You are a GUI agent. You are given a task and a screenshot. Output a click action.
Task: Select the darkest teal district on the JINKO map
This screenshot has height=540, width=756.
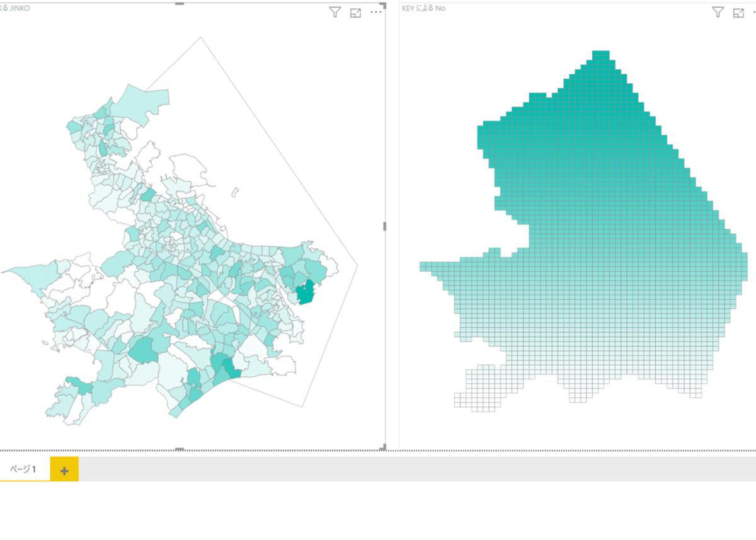(x=306, y=292)
